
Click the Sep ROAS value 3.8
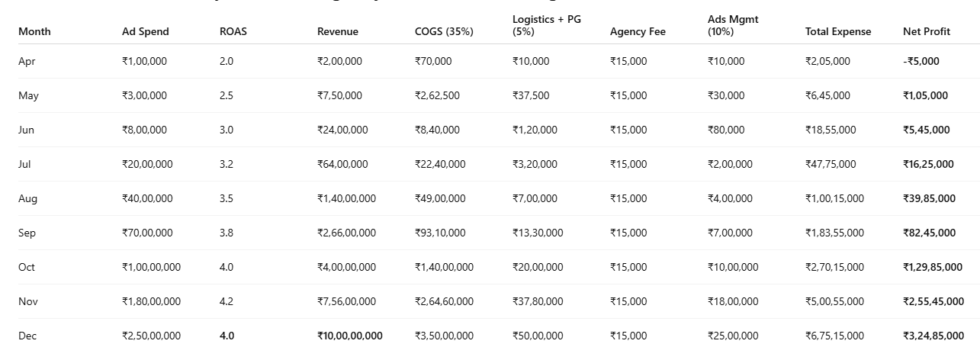pos(227,233)
